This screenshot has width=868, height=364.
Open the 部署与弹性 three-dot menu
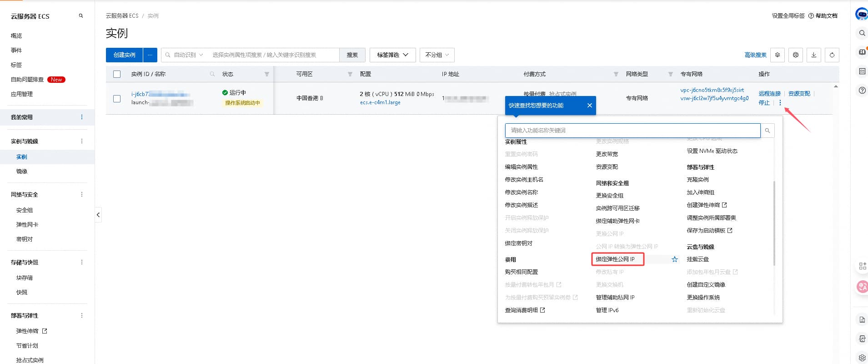click(x=82, y=316)
